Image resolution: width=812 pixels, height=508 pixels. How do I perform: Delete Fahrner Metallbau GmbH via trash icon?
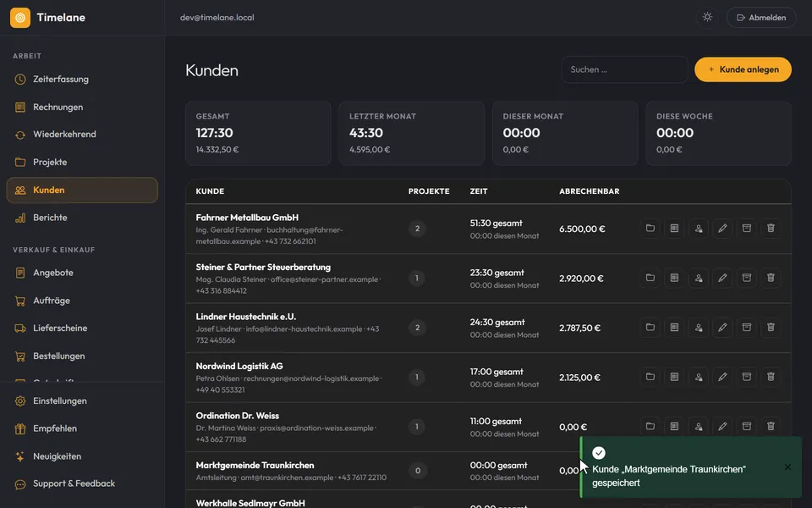tap(771, 228)
